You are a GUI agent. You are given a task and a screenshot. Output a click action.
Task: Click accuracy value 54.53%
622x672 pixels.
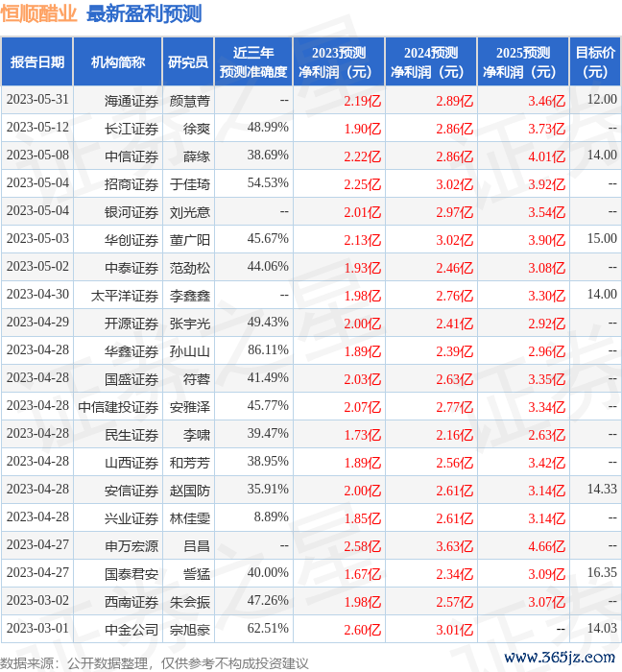click(x=268, y=183)
